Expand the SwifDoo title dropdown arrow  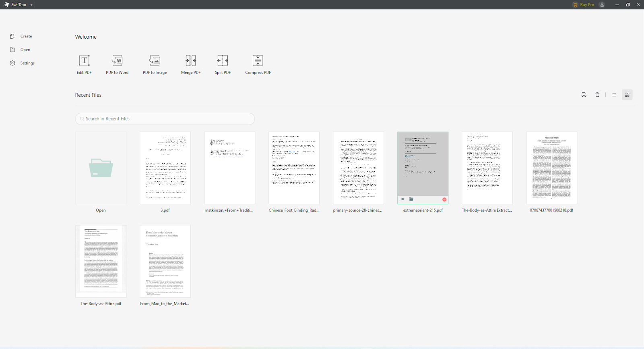(x=31, y=5)
